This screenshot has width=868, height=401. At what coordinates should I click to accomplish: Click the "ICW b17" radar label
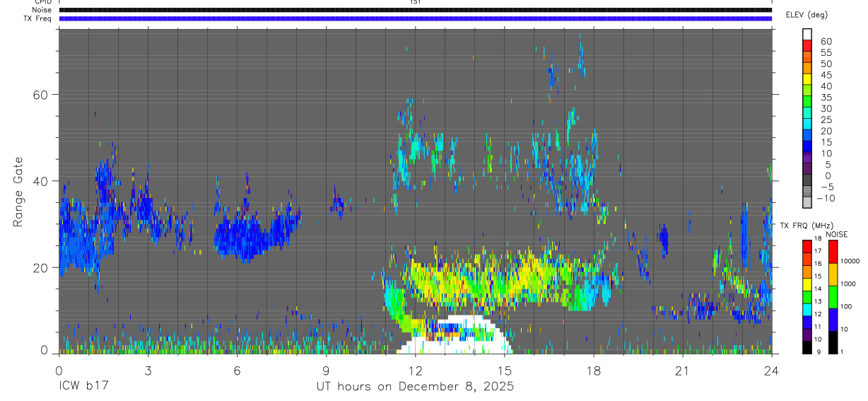[x=83, y=387]
